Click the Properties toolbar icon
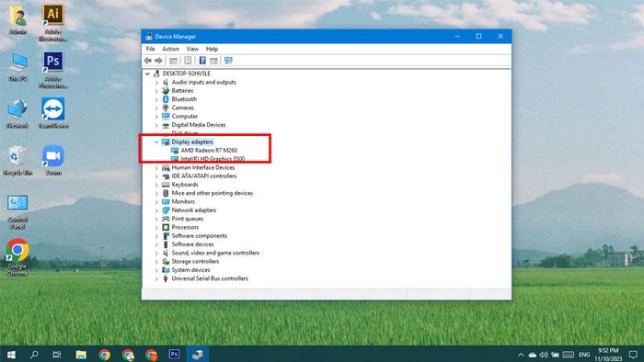The width and height of the screenshot is (644, 362). click(x=188, y=61)
